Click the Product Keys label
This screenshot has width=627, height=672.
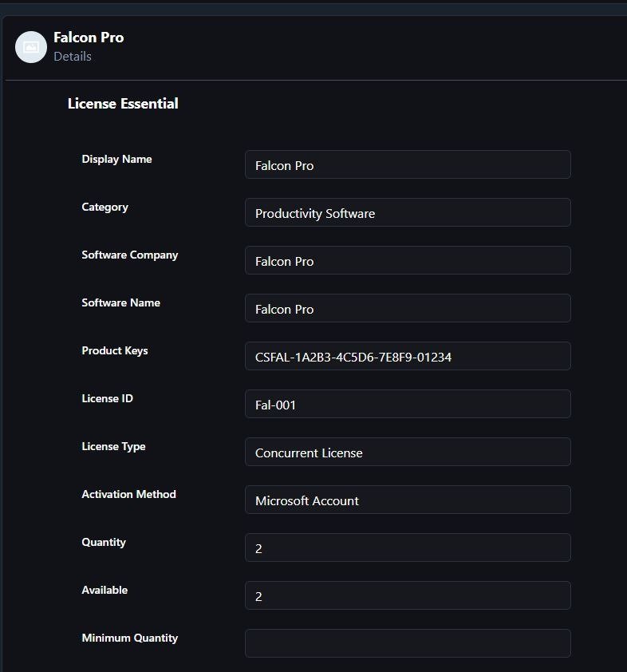[x=115, y=350]
